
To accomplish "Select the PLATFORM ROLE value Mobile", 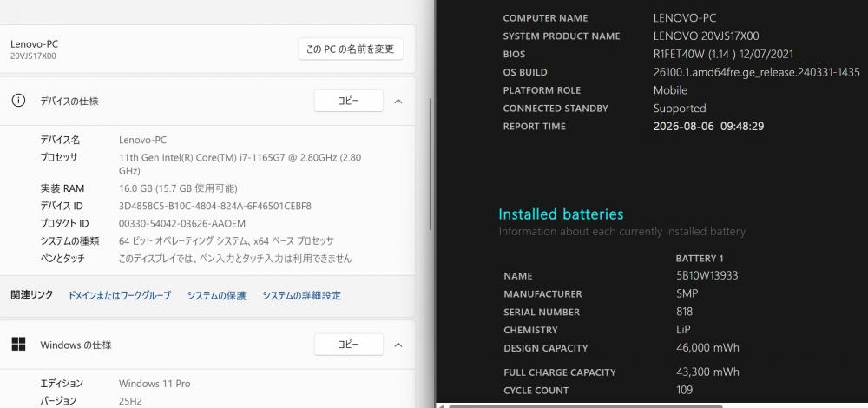I will (x=670, y=90).
